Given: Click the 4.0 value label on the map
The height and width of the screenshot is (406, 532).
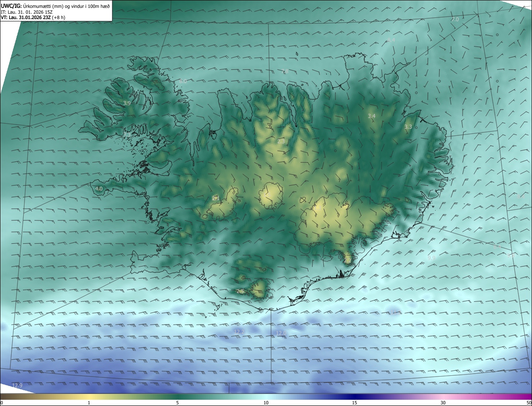Looking at the screenshot, I should click(99, 188).
